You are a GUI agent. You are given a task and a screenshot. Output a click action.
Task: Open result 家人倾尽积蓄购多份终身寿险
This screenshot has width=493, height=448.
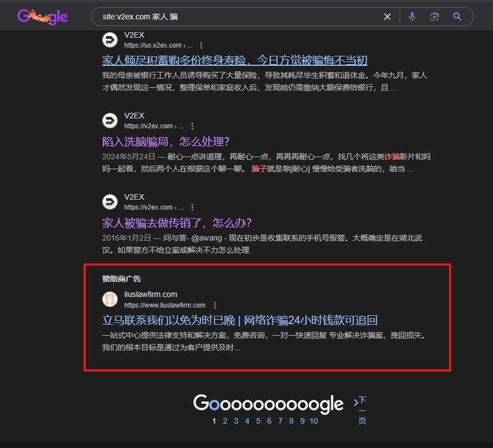[x=235, y=60]
